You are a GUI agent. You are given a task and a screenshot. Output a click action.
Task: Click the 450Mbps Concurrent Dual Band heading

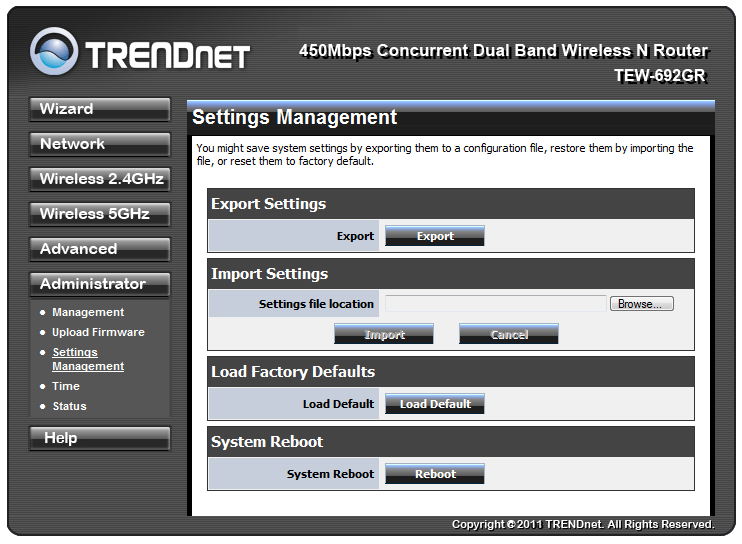[504, 51]
